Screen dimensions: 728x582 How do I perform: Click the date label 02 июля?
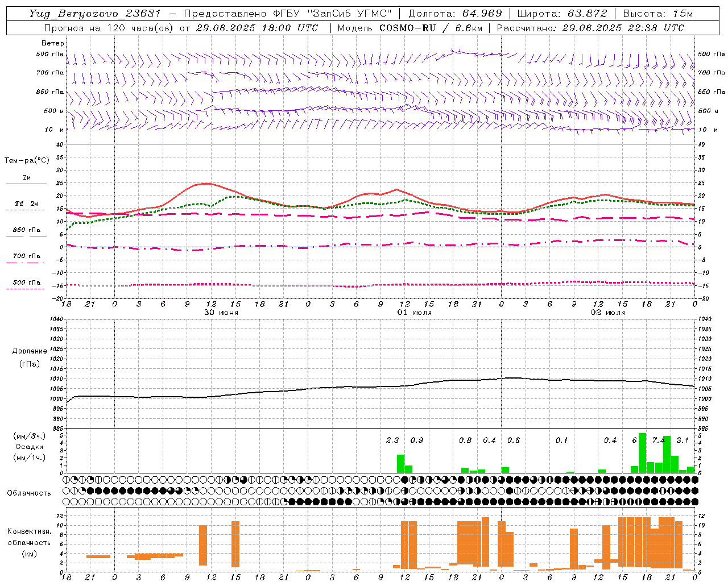(x=607, y=313)
